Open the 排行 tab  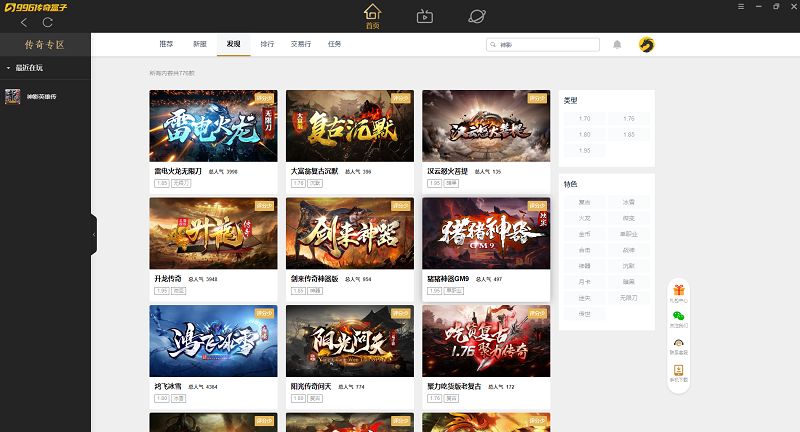click(x=267, y=44)
